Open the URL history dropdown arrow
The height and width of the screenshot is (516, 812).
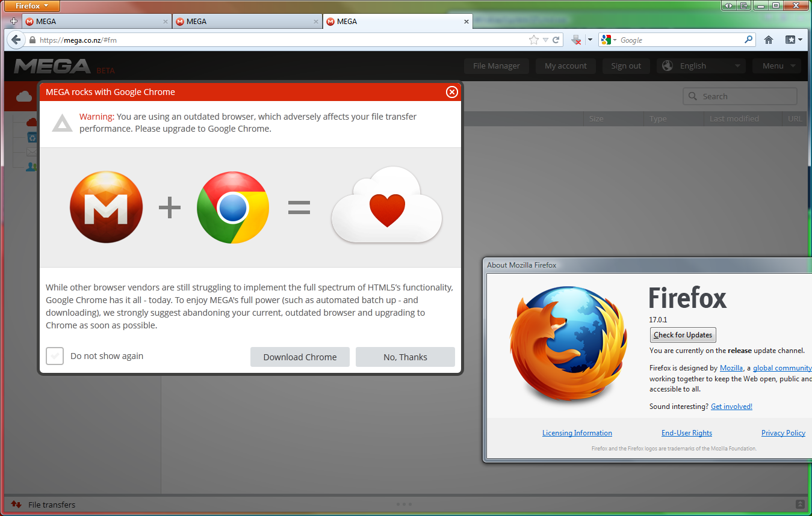tap(545, 40)
